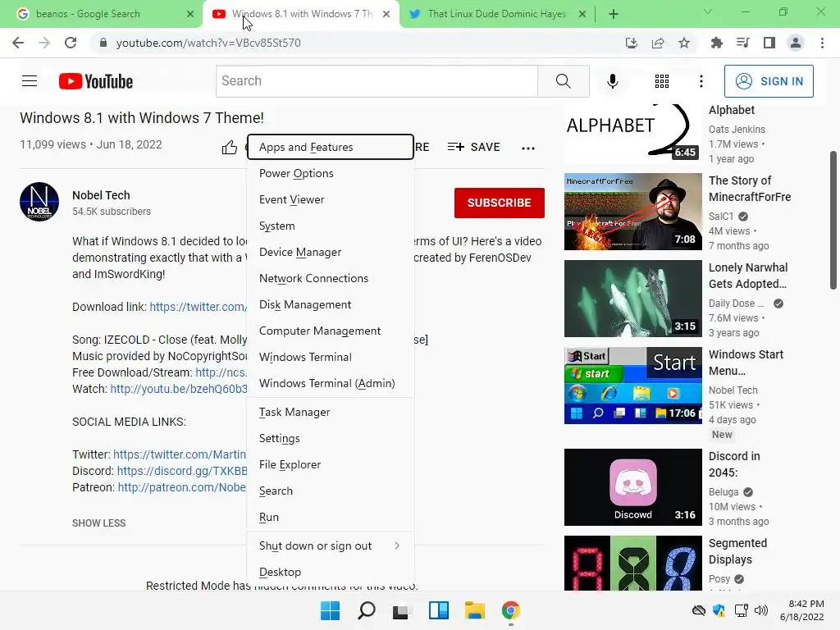Click SHOW LESS under description

[99, 523]
